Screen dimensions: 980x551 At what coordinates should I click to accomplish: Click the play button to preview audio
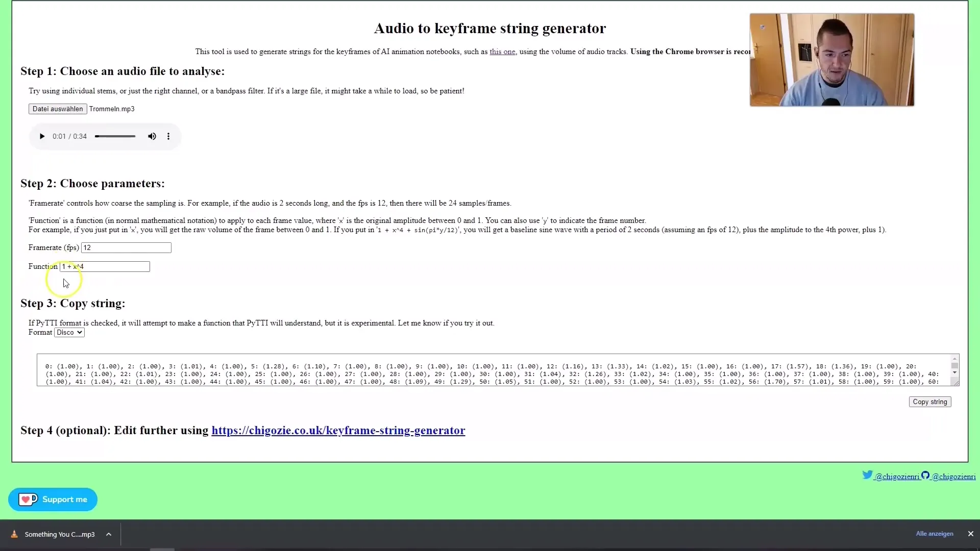click(41, 136)
